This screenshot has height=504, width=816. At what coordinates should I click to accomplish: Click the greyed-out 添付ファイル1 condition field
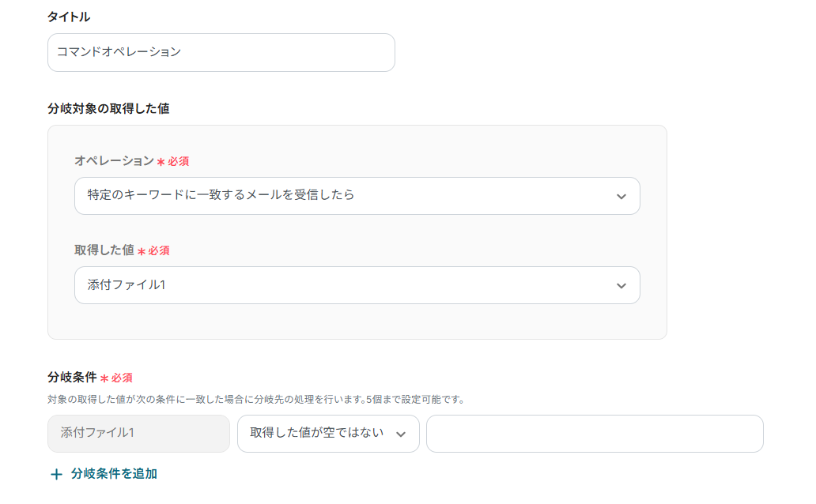[x=138, y=434]
